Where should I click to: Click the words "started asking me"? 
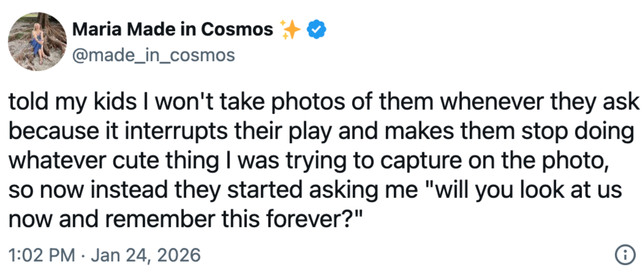pos(322,190)
